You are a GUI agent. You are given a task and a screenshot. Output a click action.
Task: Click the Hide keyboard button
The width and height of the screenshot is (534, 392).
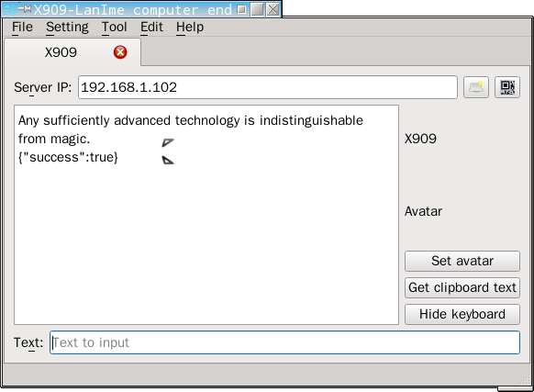pos(462,314)
